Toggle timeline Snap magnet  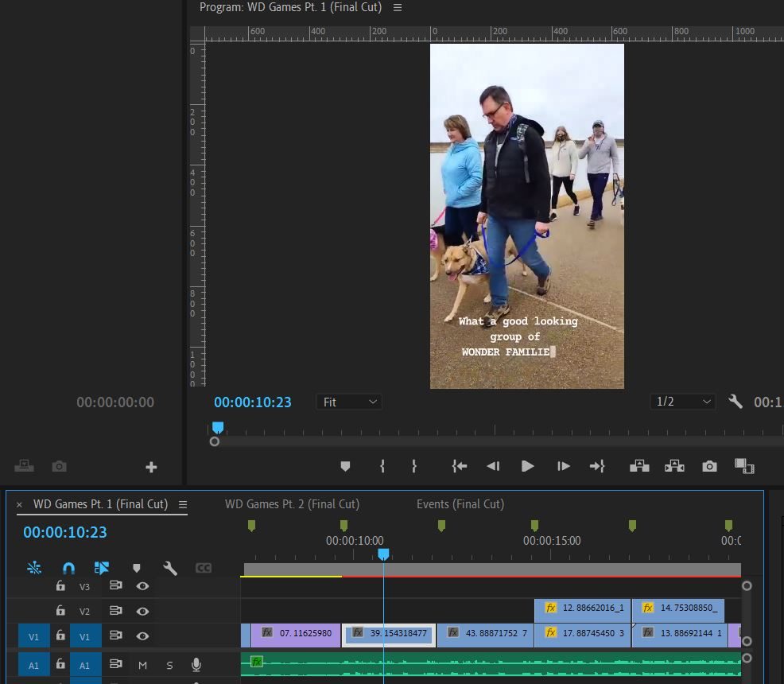68,568
